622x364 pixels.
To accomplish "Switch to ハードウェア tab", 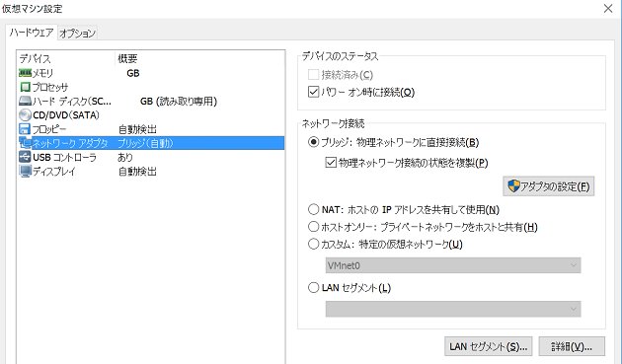I will point(32,33).
